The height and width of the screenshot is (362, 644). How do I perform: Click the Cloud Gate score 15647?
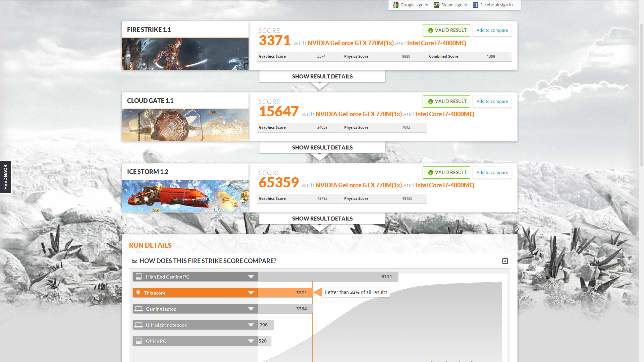pyautogui.click(x=279, y=112)
